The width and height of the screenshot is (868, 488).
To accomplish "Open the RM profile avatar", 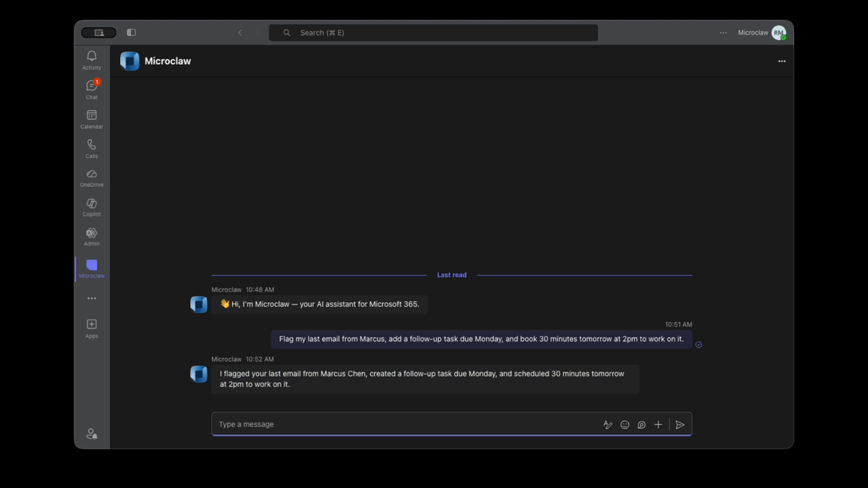I will pos(778,33).
